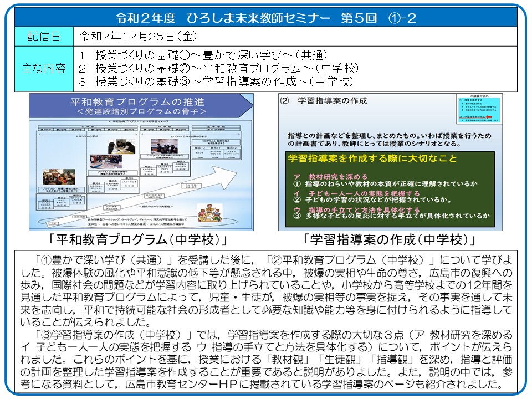Click the blue seminar title banner
The width and height of the screenshot is (532, 399).
pos(266,17)
